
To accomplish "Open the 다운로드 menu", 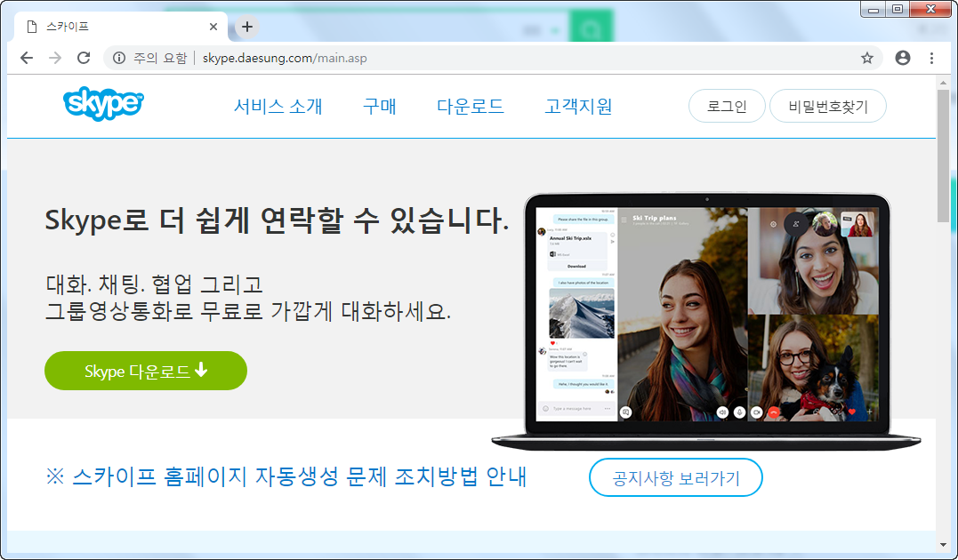I will [471, 107].
